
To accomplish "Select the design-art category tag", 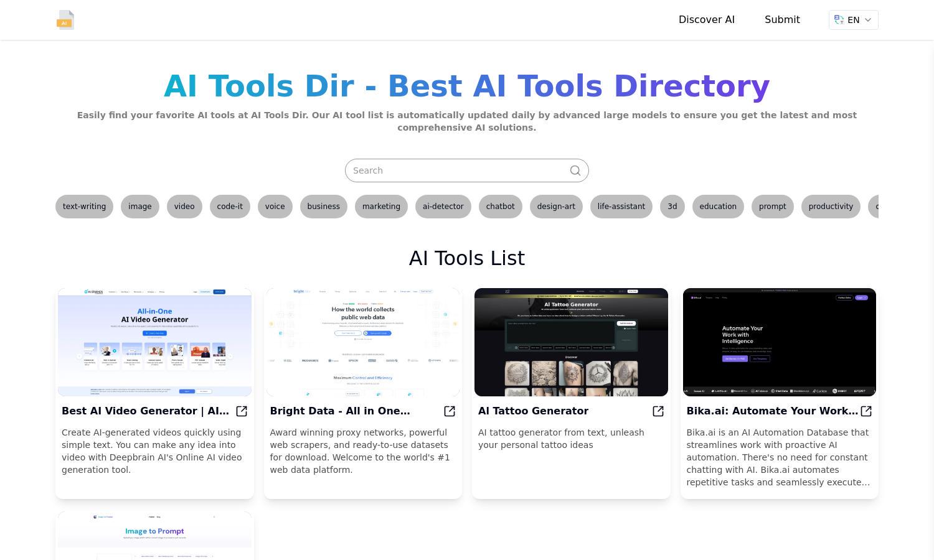I will point(556,207).
